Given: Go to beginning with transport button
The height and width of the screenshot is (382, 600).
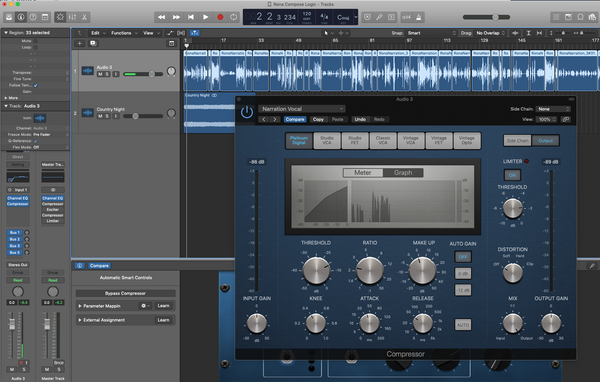Looking at the screenshot, I should (x=191, y=17).
